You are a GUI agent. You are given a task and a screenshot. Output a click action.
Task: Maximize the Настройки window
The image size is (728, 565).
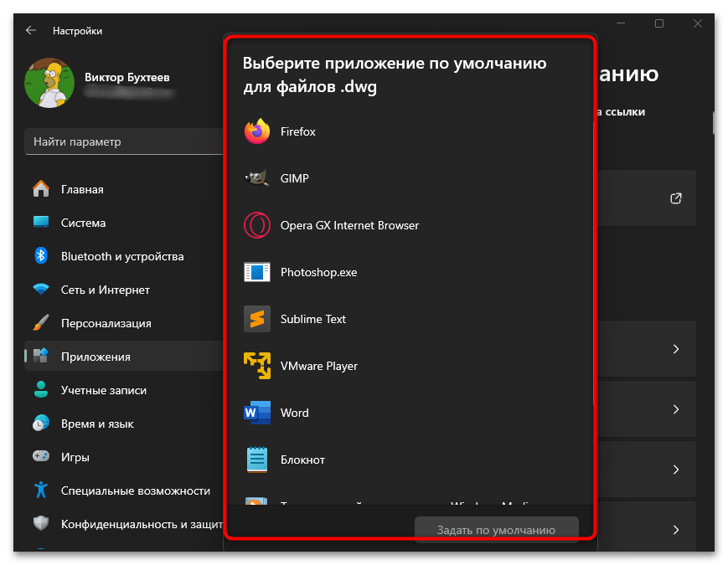pos(659,23)
